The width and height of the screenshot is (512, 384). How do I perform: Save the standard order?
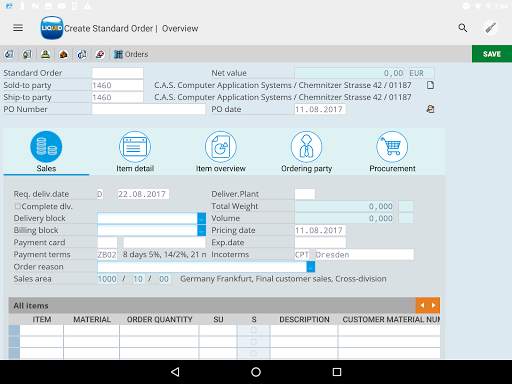(492, 54)
